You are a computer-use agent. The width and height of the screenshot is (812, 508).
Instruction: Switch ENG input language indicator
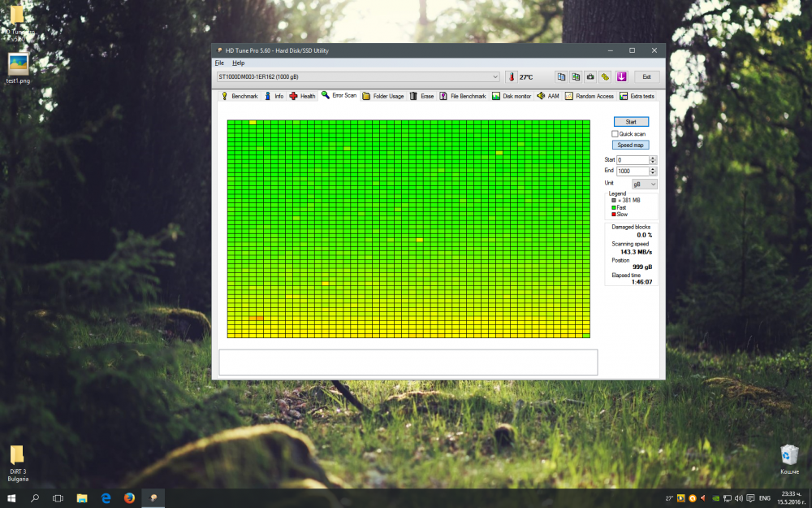pyautogui.click(x=765, y=498)
